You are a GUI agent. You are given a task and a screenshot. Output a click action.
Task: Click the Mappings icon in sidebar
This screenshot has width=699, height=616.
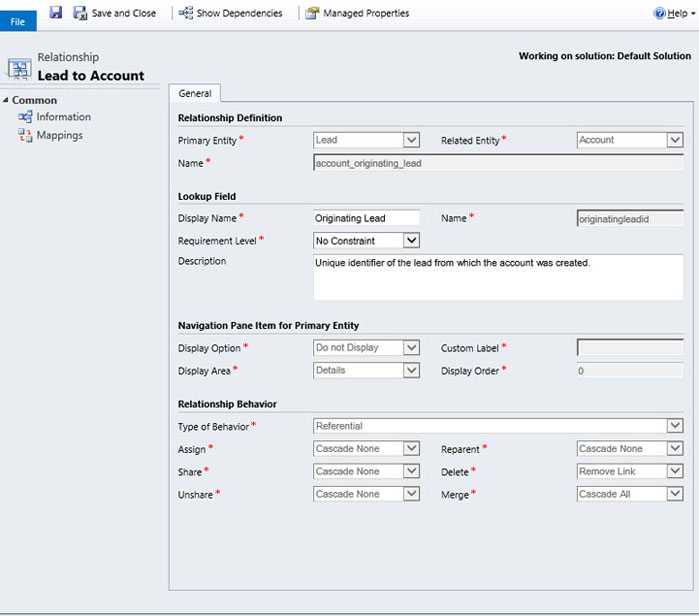point(25,136)
